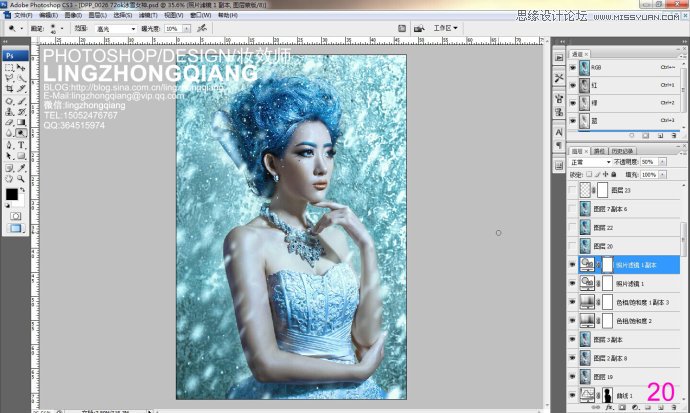The width and height of the screenshot is (690, 413).
Task: Add a layer style with fx button
Action: click(x=609, y=408)
